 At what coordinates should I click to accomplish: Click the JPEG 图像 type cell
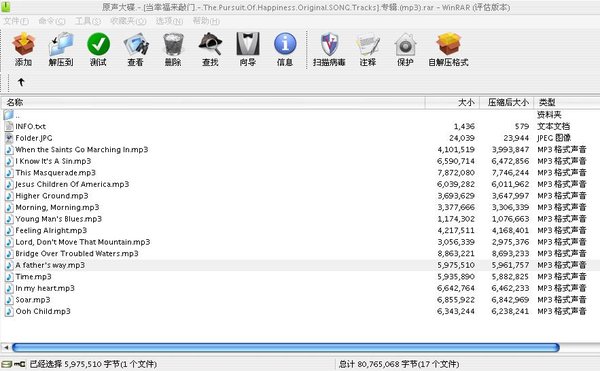tap(554, 138)
